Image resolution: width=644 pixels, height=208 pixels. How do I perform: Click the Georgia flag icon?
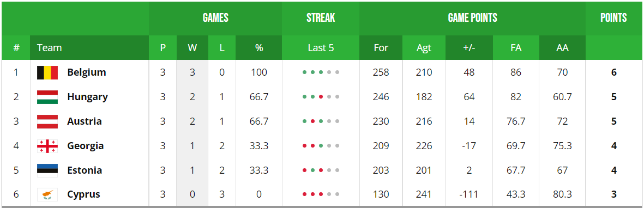click(x=47, y=146)
